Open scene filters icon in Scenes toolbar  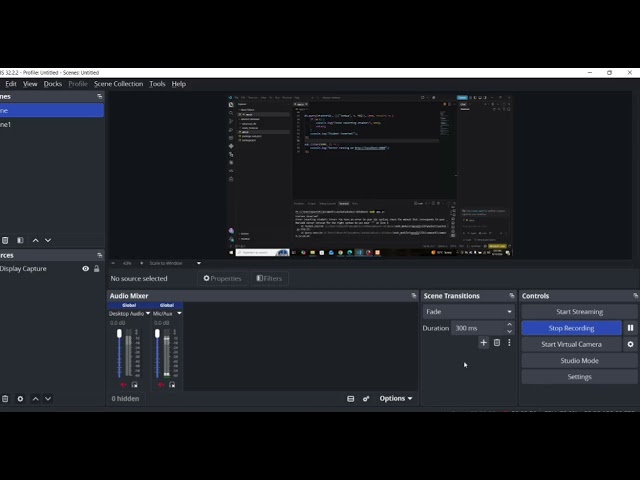20,240
